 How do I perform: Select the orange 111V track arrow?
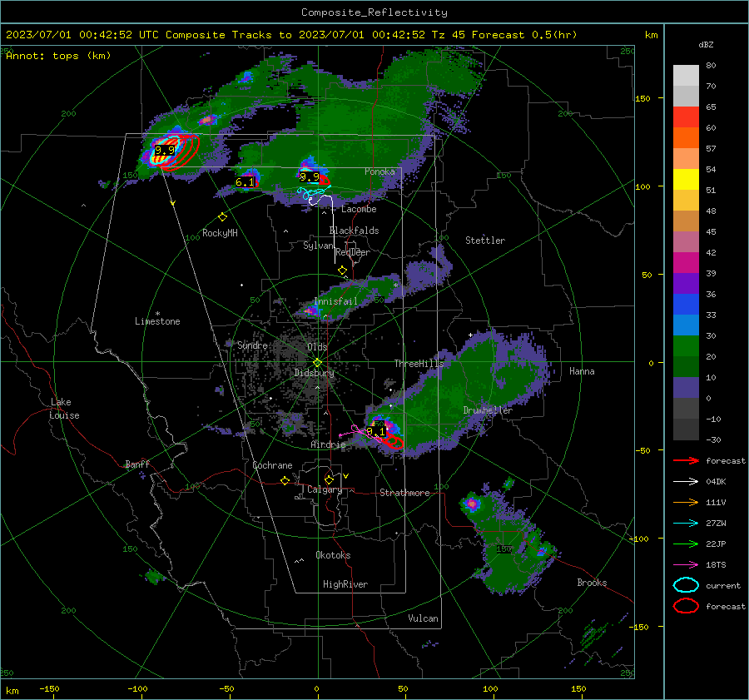coord(686,502)
